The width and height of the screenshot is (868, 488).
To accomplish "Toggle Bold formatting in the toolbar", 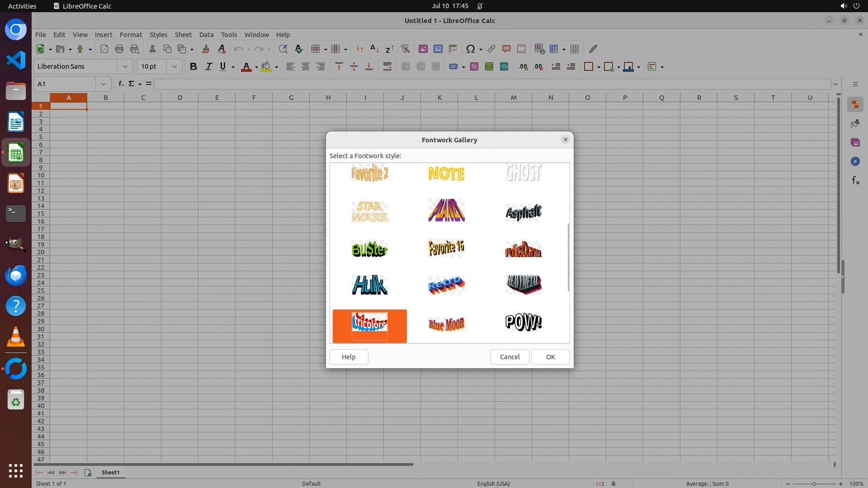I will (x=193, y=67).
